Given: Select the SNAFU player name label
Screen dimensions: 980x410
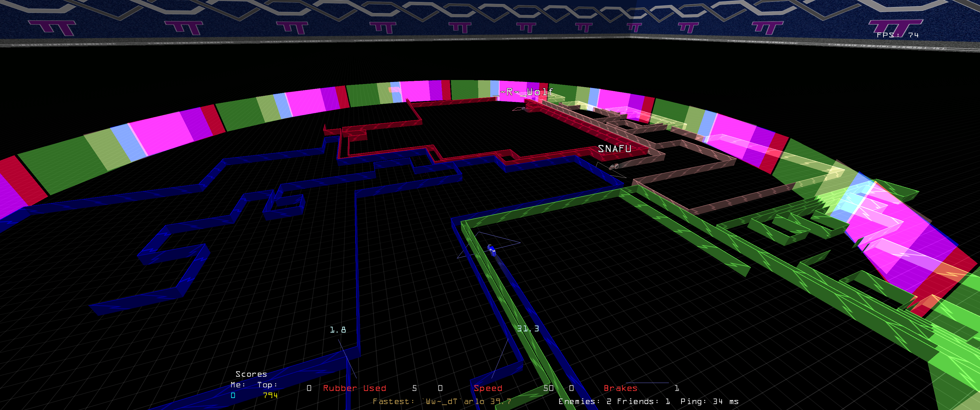Looking at the screenshot, I should (614, 149).
